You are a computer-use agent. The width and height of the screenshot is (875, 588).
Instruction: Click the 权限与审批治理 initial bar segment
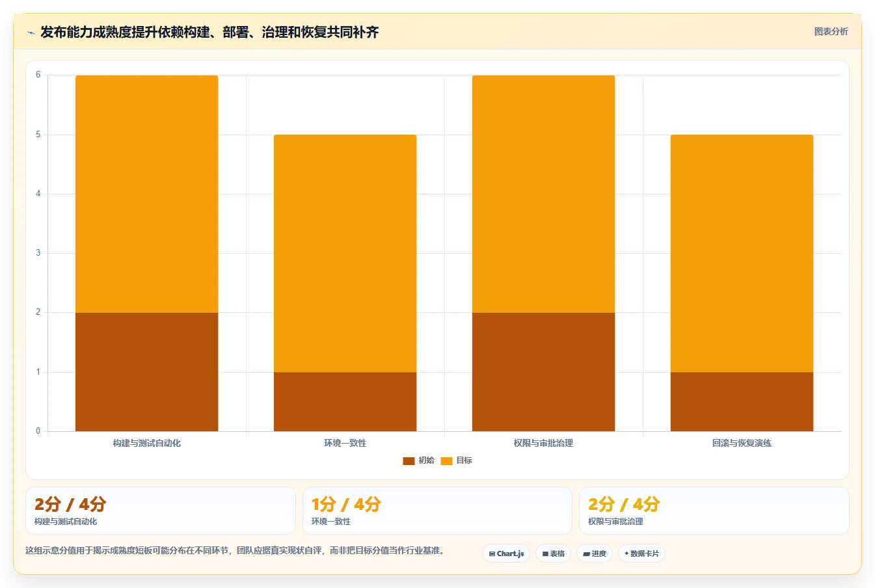click(x=543, y=372)
